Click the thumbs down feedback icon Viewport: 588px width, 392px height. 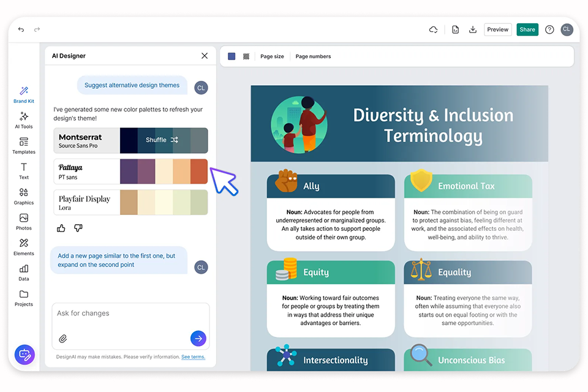78,228
